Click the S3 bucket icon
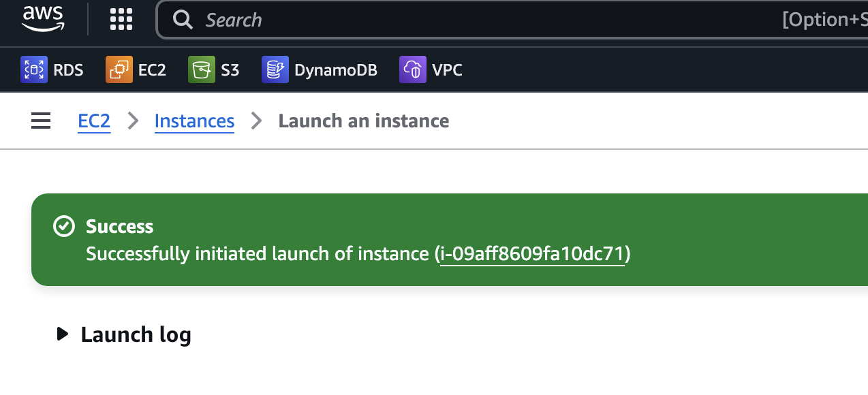This screenshot has height=395, width=868. pyautogui.click(x=202, y=69)
